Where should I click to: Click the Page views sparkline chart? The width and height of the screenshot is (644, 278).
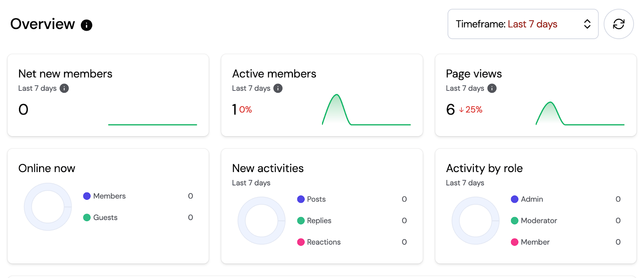580,113
